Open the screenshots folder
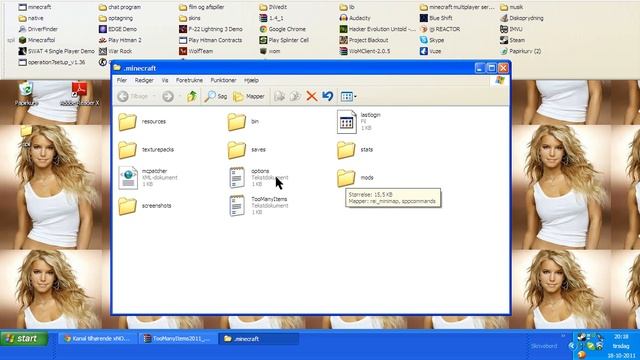 (x=145, y=206)
